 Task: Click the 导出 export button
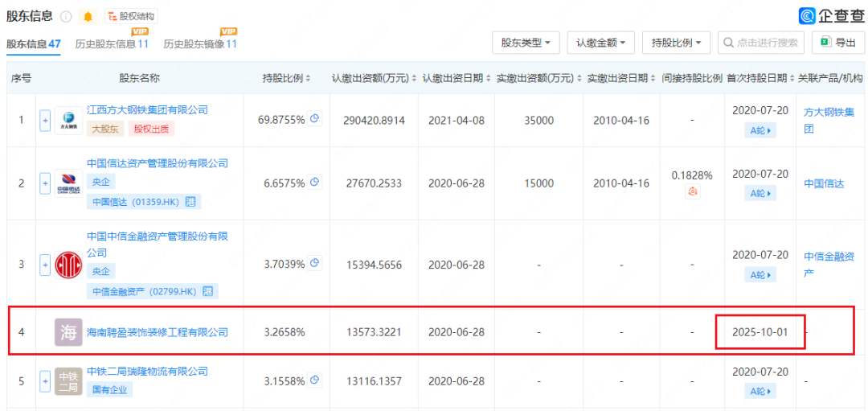838,43
